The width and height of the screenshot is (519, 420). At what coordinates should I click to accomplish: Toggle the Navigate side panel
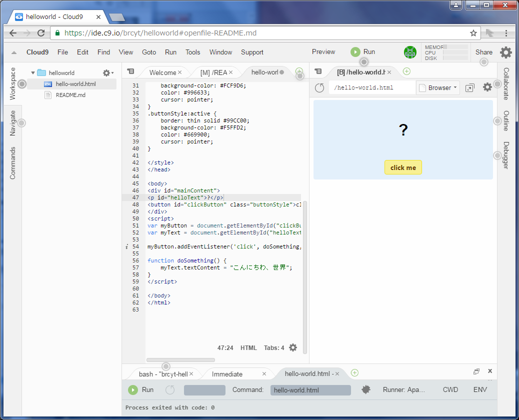12,123
